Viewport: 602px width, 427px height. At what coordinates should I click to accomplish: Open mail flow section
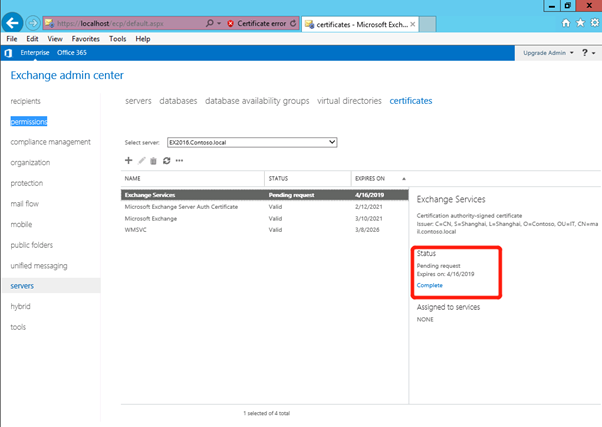[25, 204]
